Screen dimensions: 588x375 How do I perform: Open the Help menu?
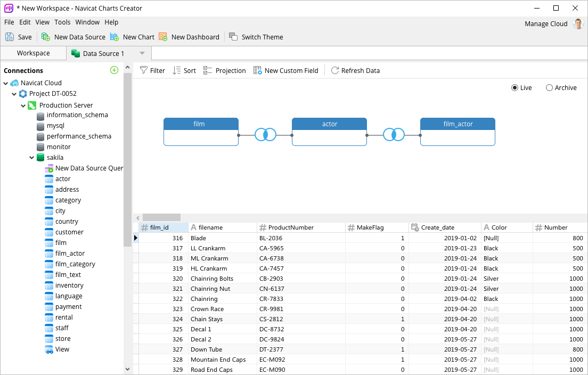[111, 22]
